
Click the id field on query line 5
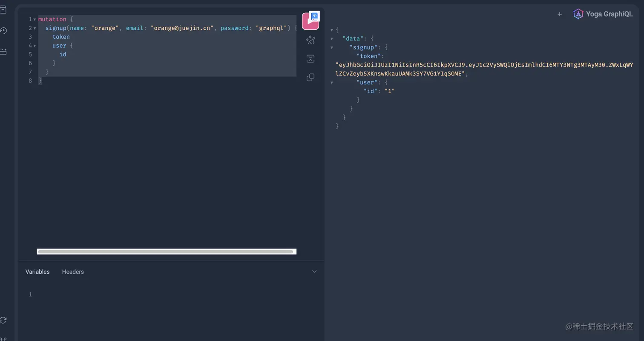point(63,54)
